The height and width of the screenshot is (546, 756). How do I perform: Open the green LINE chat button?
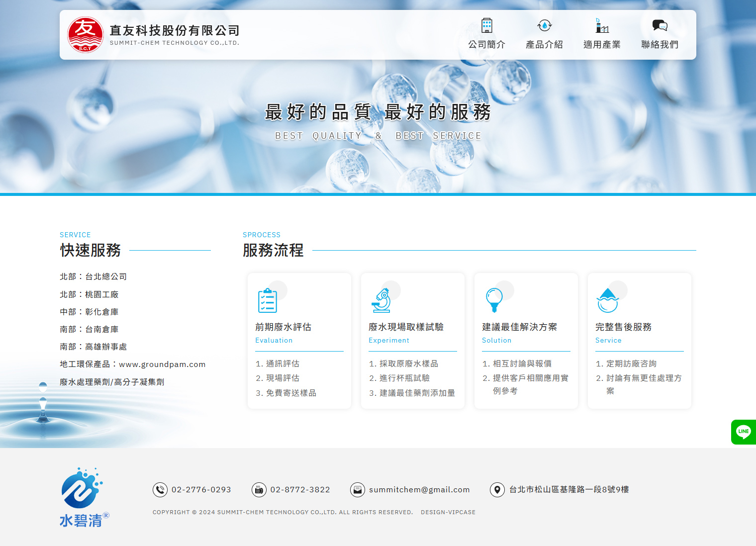click(744, 432)
